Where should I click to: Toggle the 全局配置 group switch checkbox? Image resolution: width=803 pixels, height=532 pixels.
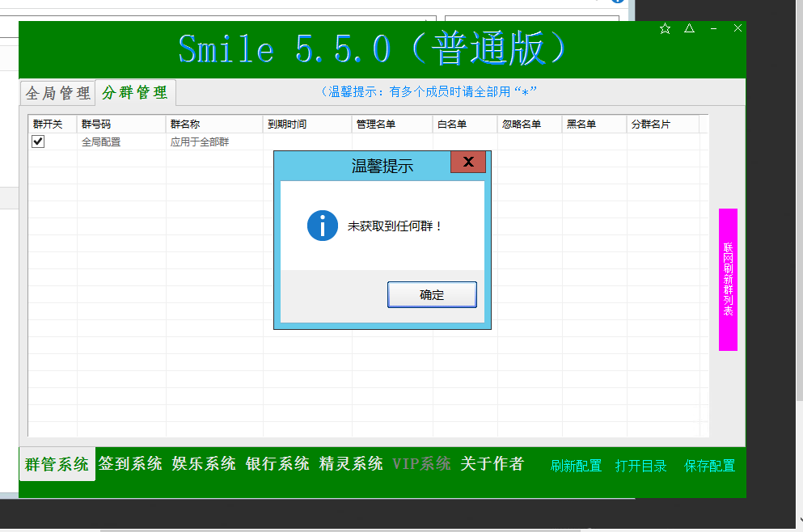(x=38, y=141)
